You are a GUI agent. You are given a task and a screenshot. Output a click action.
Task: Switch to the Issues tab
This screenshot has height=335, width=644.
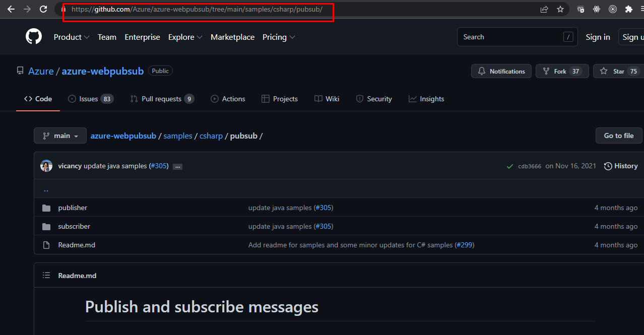[x=90, y=99]
